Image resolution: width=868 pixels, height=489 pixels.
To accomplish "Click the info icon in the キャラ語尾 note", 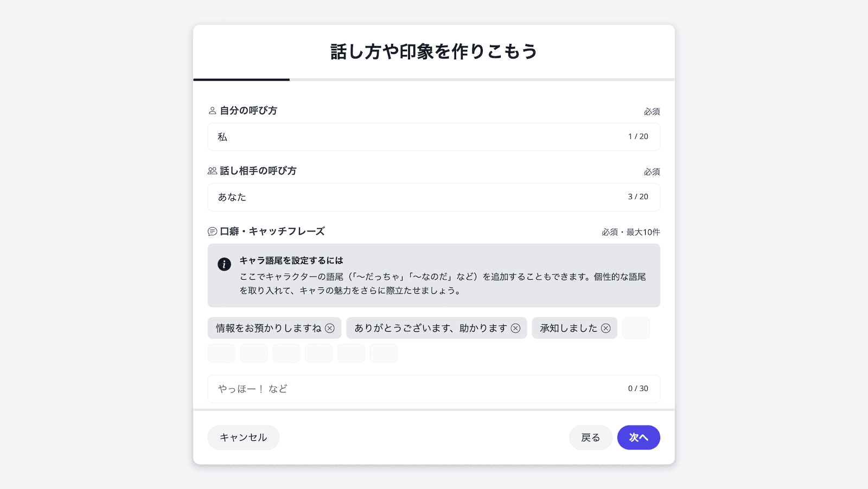I will click(x=224, y=264).
